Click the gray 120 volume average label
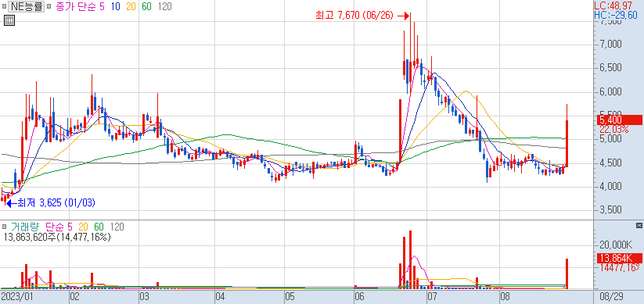644x304 pixels. tap(117, 227)
